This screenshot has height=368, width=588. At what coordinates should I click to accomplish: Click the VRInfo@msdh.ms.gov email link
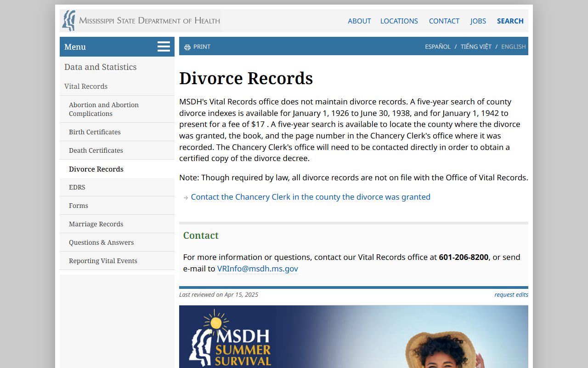click(x=258, y=269)
